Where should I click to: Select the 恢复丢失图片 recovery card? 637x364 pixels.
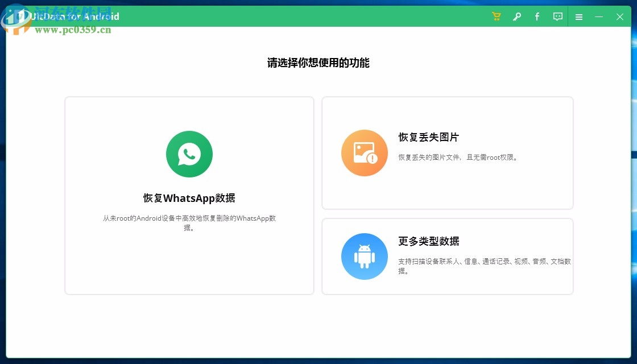[447, 152]
